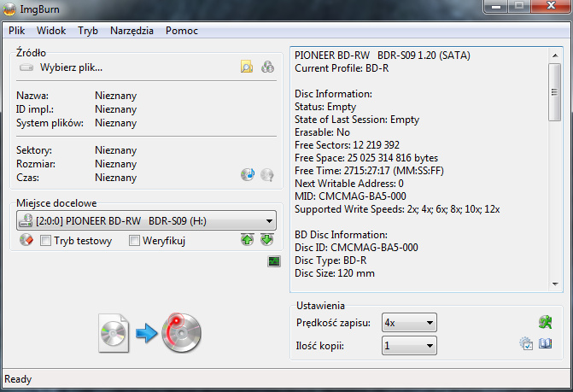Screen dimensions: 573x392
Task: Click the Nieznany value beside System plików
Action: point(116,123)
